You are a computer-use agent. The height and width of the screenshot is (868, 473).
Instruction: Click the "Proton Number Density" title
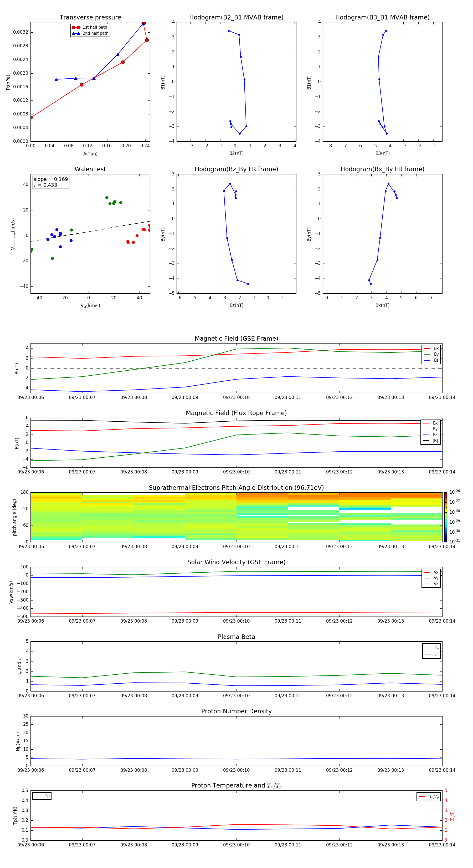click(236, 711)
